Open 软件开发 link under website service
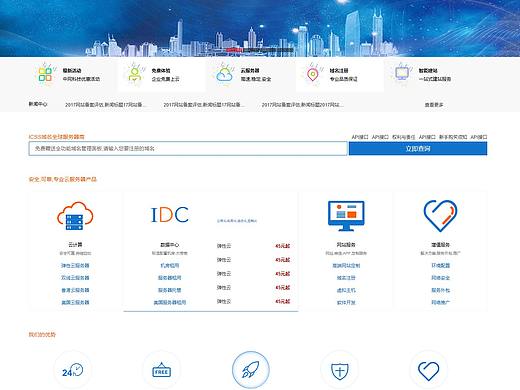Viewport: 520px width, 390px height. coord(346,302)
